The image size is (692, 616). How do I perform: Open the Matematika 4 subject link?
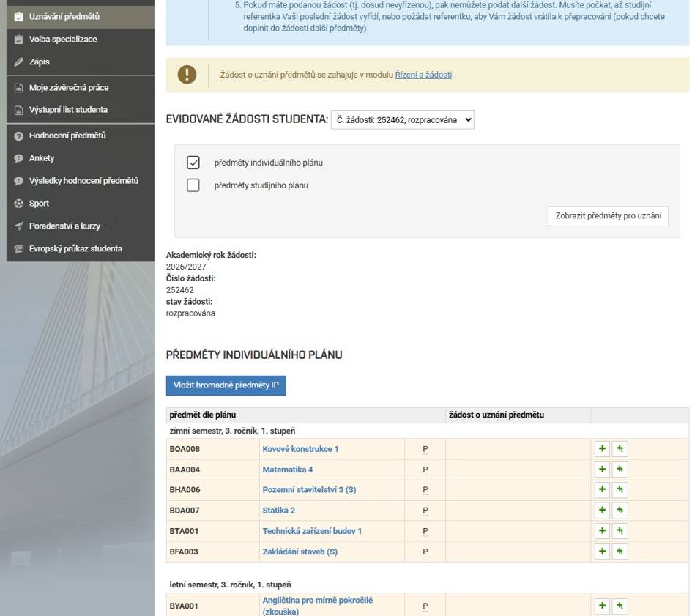(288, 470)
